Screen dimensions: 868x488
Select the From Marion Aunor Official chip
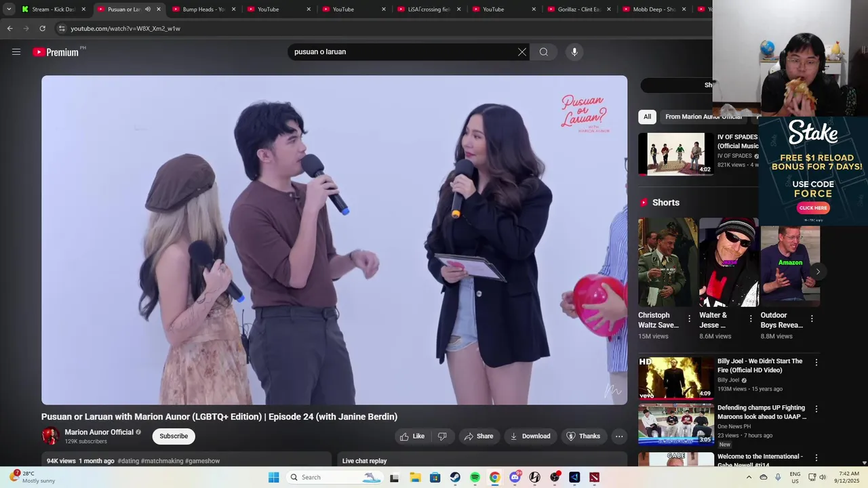(x=703, y=117)
